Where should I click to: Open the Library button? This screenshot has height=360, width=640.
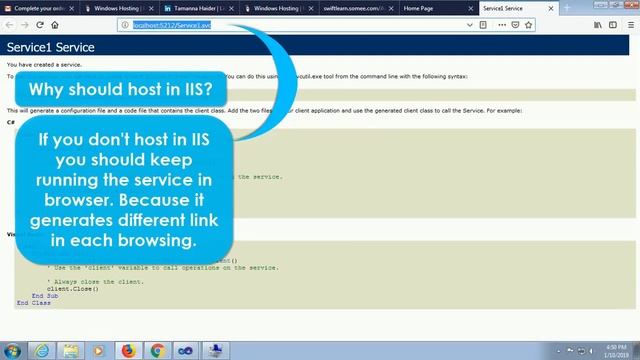click(598, 25)
